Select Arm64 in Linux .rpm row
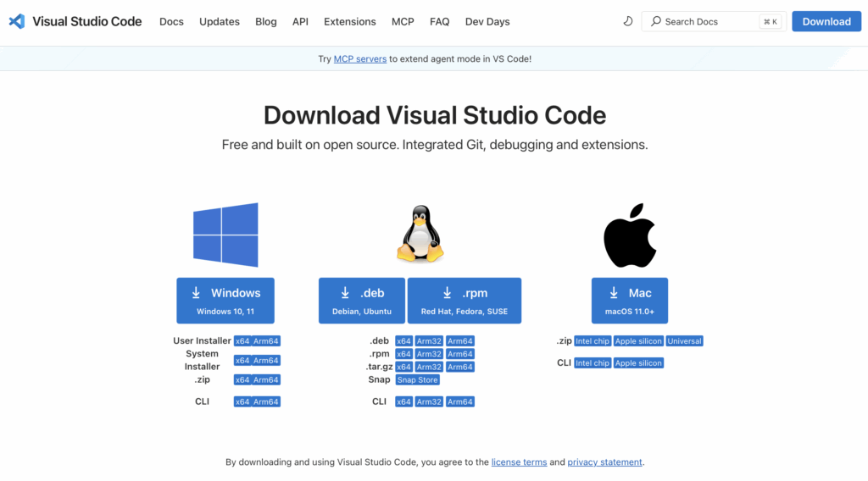 (460, 354)
